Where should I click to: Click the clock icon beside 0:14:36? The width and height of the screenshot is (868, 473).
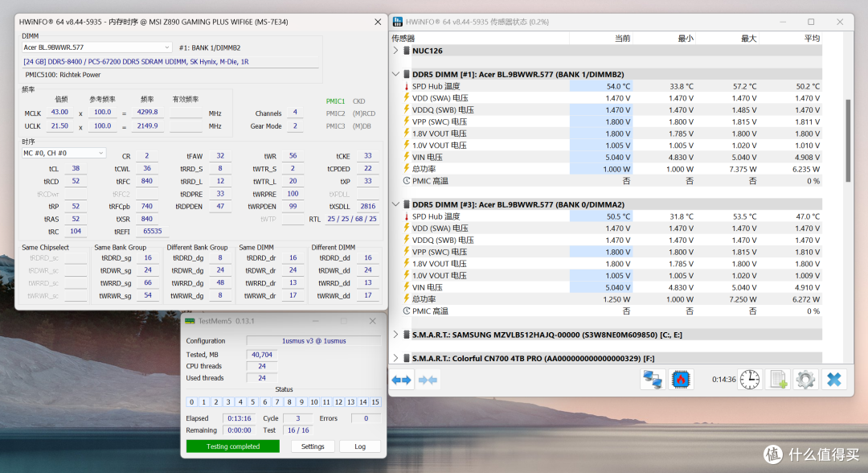[x=750, y=380]
